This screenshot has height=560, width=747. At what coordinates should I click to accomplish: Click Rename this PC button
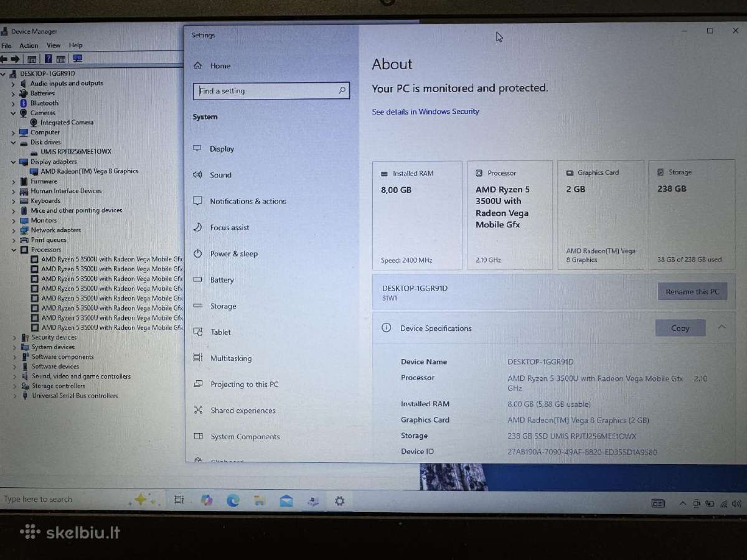click(692, 291)
